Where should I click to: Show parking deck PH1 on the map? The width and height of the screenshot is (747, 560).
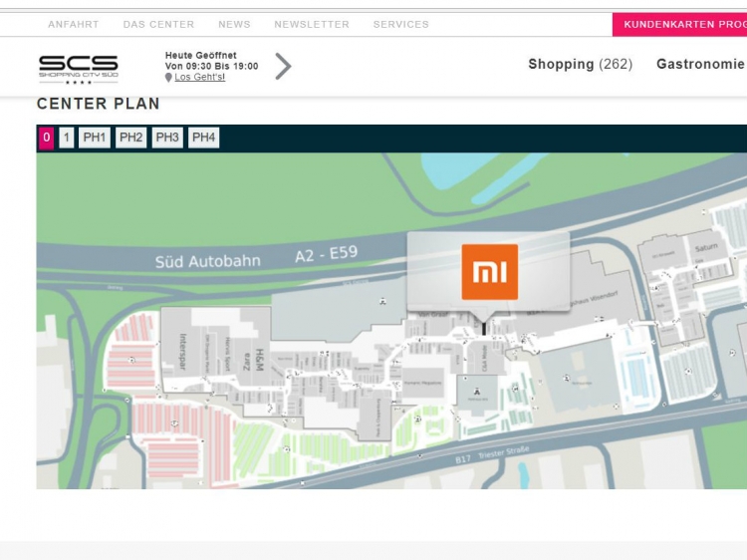tap(95, 138)
